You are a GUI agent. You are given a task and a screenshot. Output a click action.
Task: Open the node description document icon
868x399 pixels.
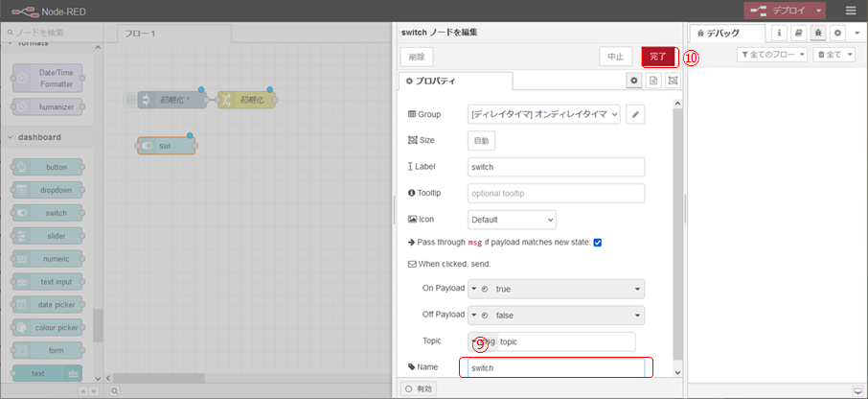653,81
